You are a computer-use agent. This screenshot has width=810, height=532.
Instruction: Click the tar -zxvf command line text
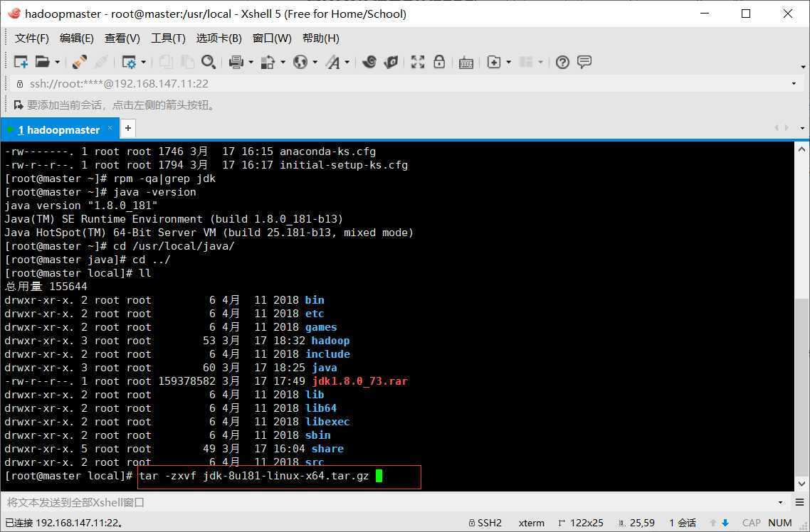tap(253, 476)
